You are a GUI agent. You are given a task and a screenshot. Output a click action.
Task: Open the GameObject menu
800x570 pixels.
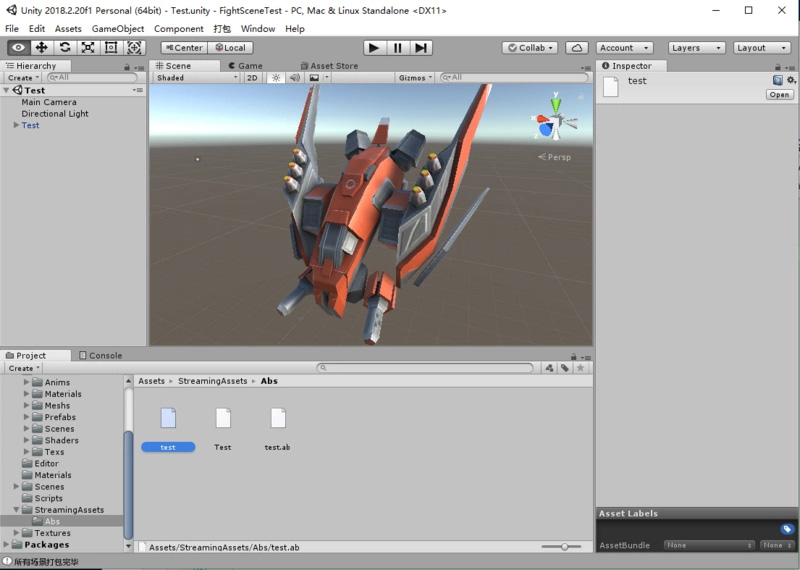(118, 29)
